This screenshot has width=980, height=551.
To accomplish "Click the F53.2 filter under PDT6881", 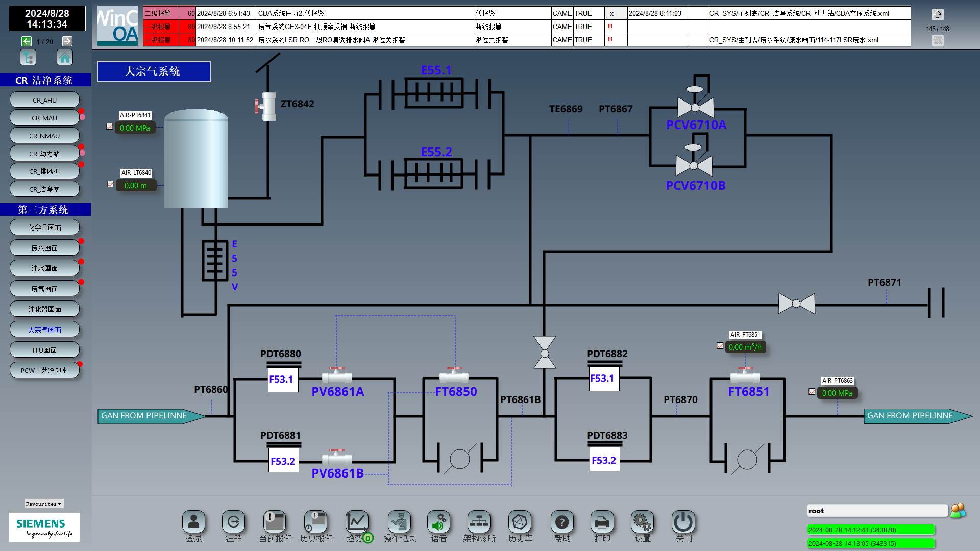I will [283, 460].
